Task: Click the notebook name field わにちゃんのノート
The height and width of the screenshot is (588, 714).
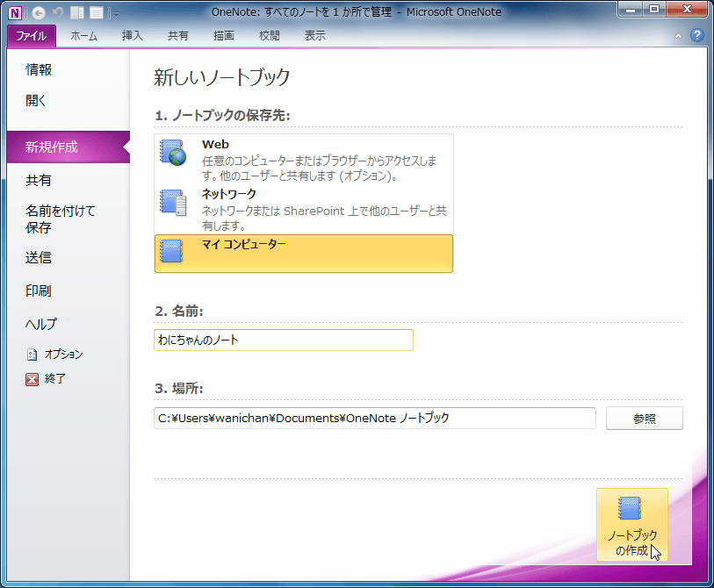Action: [284, 340]
